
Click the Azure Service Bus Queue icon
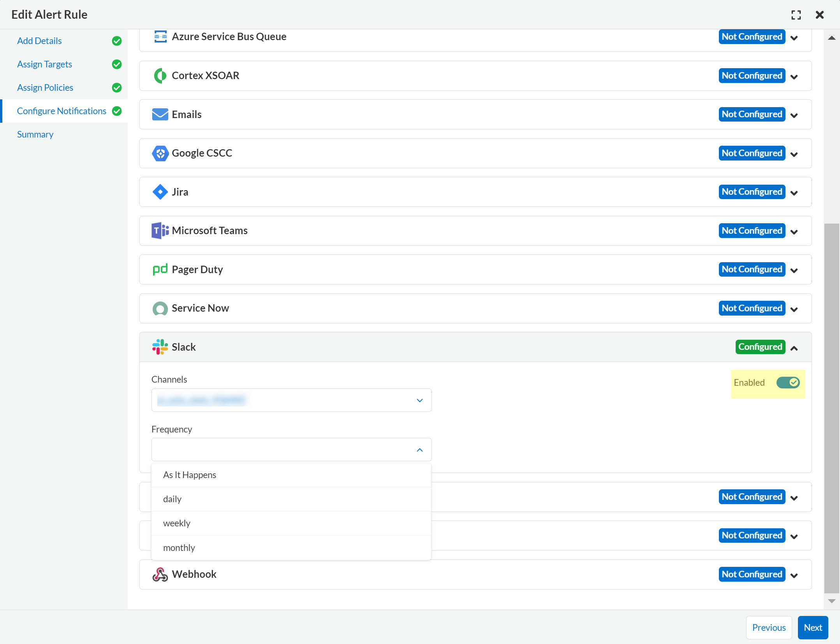point(160,37)
